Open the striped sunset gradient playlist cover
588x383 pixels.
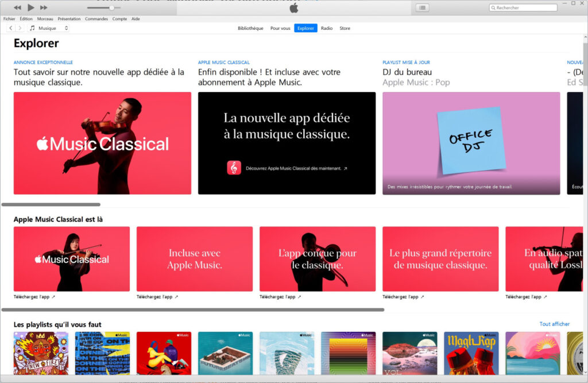coord(349,353)
